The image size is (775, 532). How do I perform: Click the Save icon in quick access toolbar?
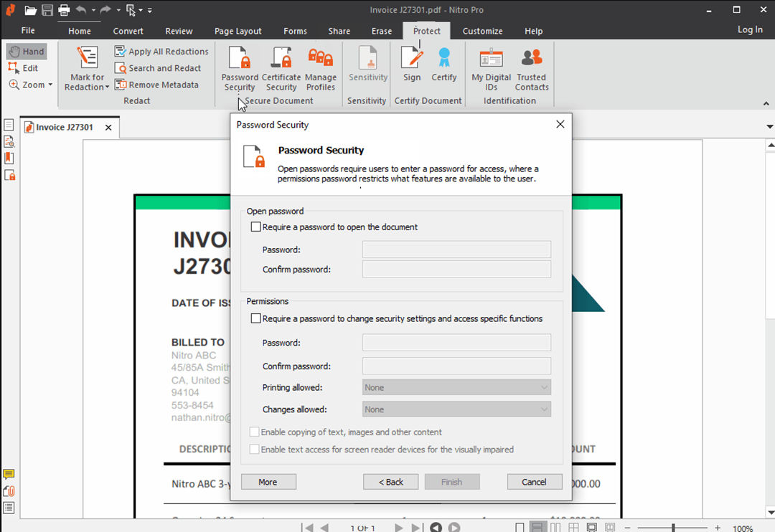point(47,10)
